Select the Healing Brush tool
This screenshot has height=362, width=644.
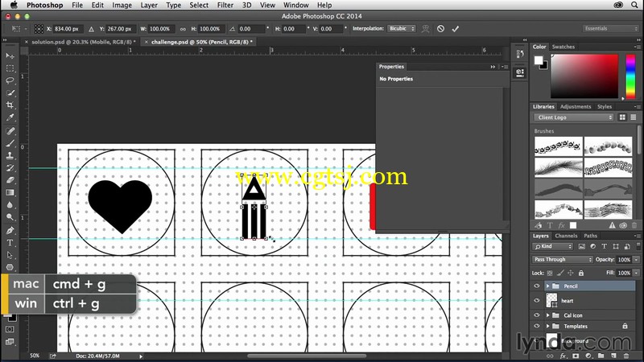point(10,131)
